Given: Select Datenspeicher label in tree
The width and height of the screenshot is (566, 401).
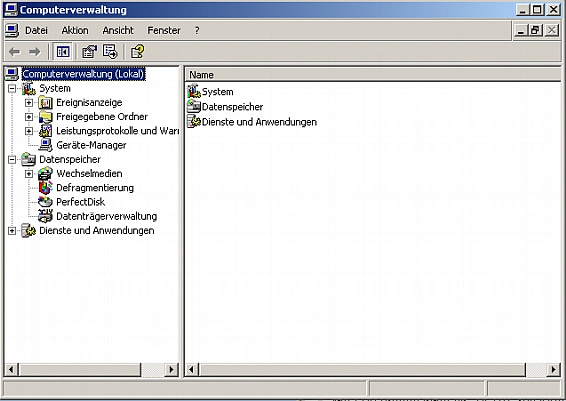Looking at the screenshot, I should pyautogui.click(x=70, y=160).
